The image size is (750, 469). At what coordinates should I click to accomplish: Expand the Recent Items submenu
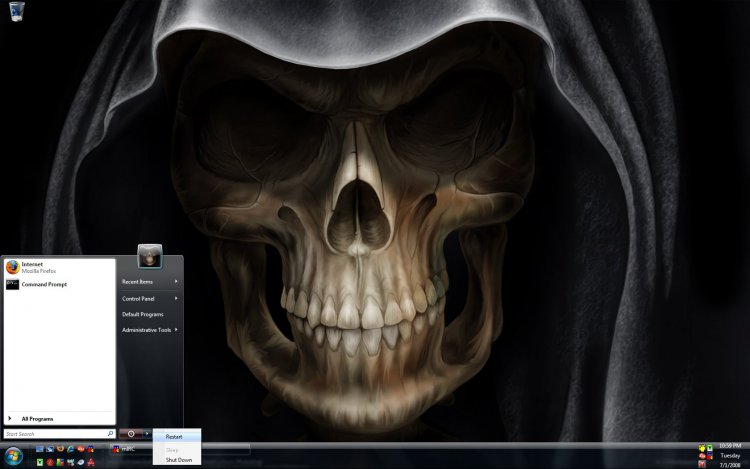pyautogui.click(x=150, y=282)
